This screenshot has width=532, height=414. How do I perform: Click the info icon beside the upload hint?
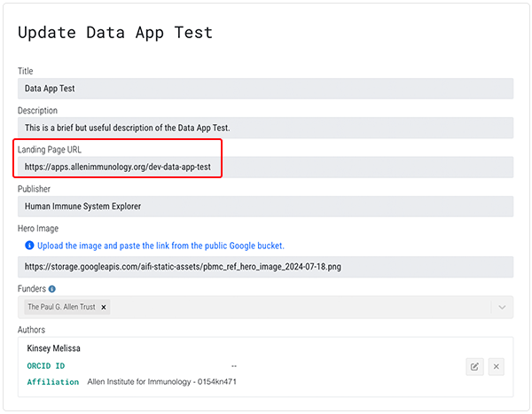[30, 246]
